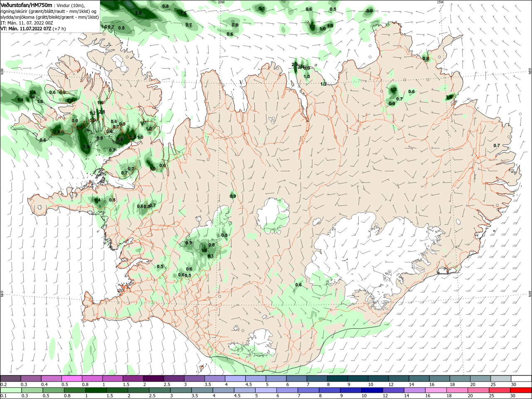This screenshot has height=399, width=532.
Task: Select the deep blue 10 swatch in bottom legend row
Action: pyautogui.click(x=372, y=390)
